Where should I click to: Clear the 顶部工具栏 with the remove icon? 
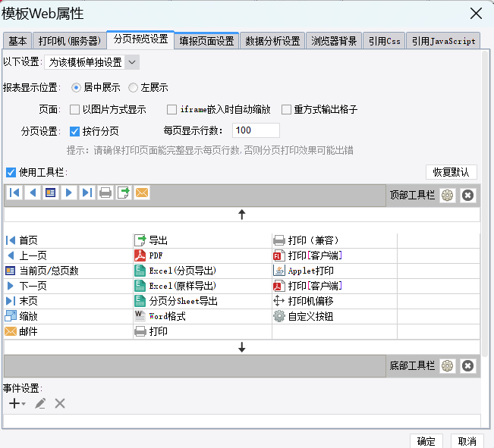[x=468, y=196]
